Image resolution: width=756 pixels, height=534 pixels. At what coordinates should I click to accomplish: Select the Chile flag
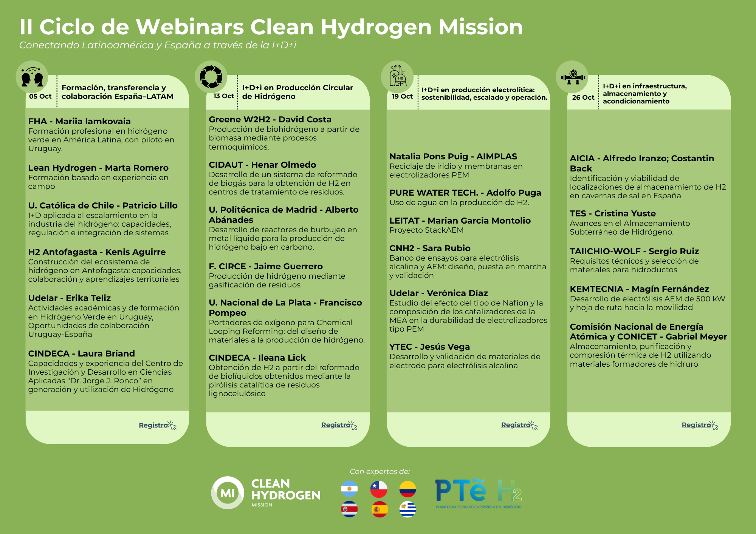[x=379, y=489]
